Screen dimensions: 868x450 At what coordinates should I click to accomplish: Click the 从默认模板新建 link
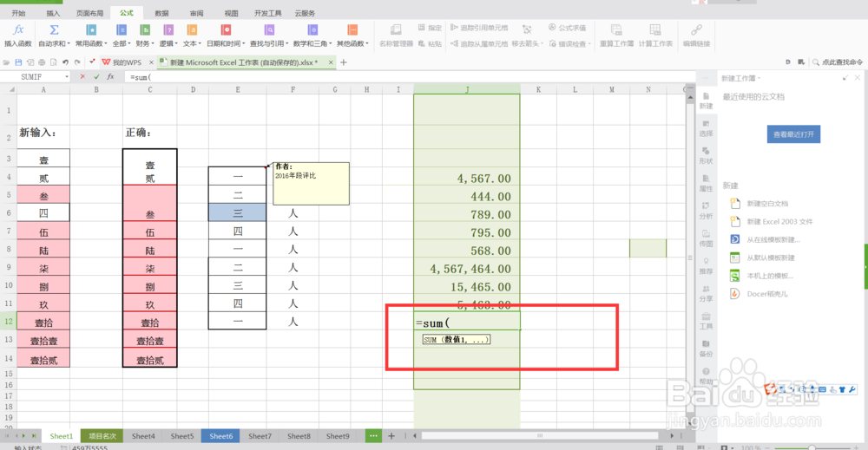point(771,258)
